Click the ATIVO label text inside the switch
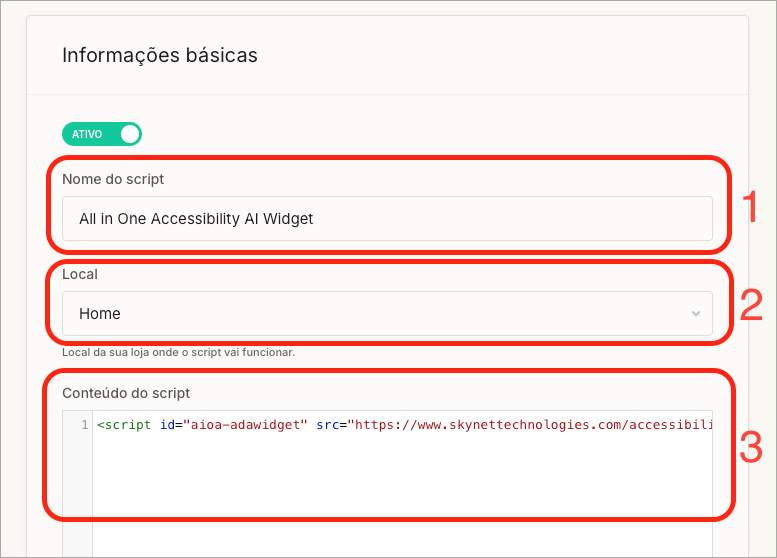 [x=87, y=134]
